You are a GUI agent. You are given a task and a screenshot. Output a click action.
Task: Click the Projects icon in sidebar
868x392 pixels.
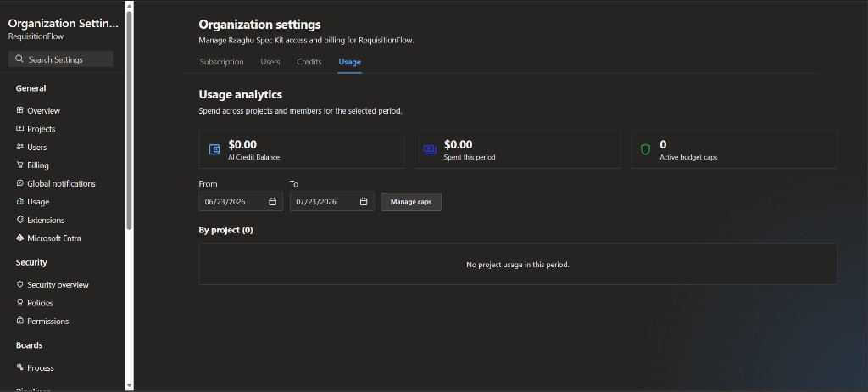[20, 129]
